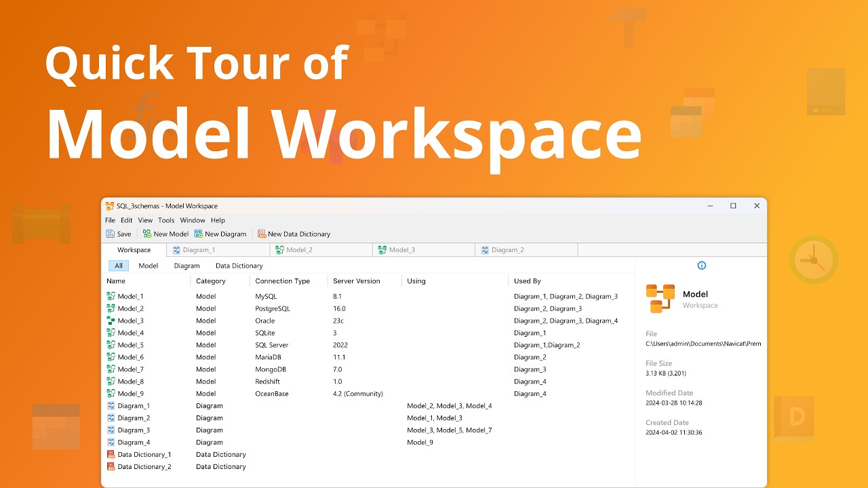
Task: Click the New Model toolbar icon
Action: coord(147,234)
